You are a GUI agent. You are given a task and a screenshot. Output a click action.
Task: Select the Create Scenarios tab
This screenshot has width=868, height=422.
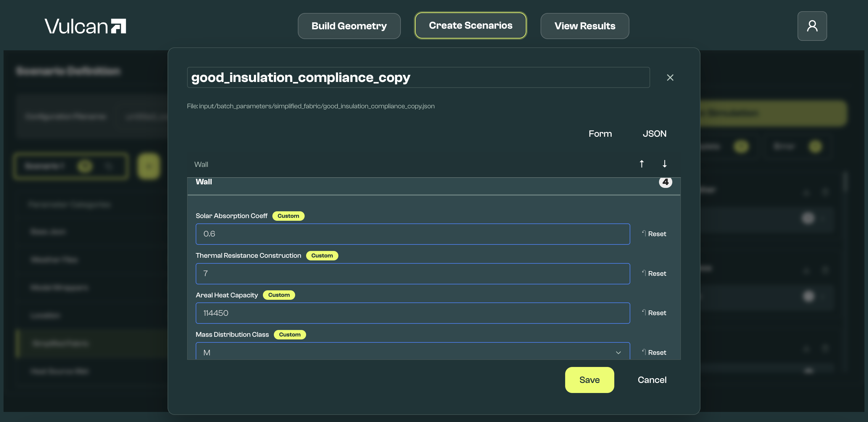click(470, 25)
